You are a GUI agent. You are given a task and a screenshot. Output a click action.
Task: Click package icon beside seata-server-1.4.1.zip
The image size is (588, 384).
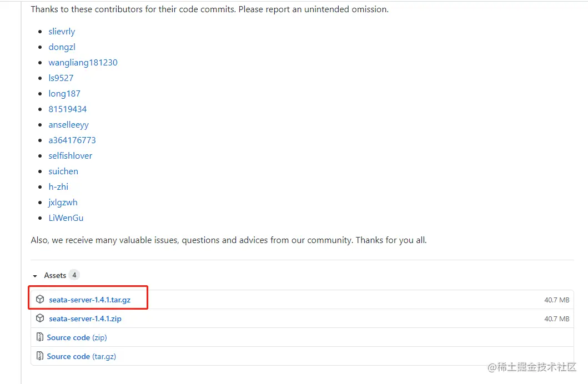(x=40, y=319)
